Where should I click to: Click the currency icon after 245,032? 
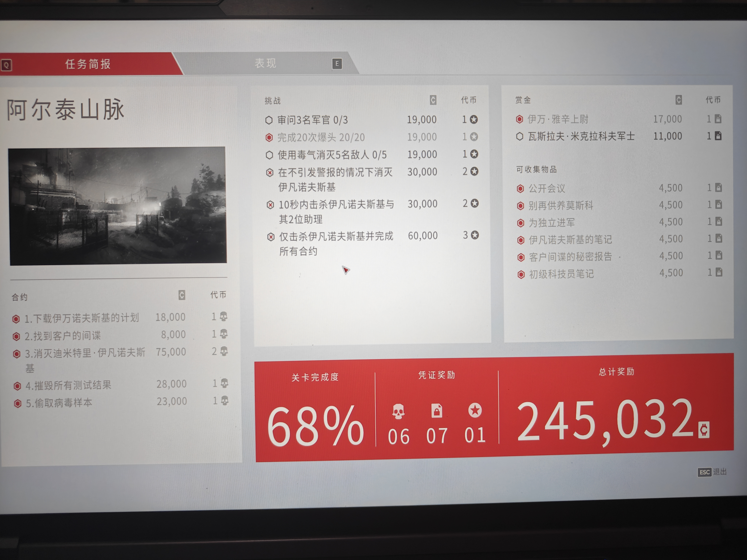tap(704, 430)
